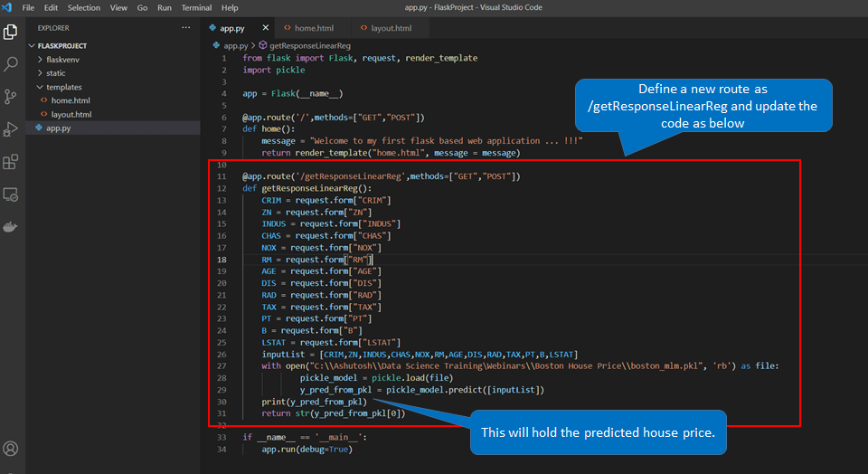
Task: Open the Run and Debug view
Action: coord(11,128)
